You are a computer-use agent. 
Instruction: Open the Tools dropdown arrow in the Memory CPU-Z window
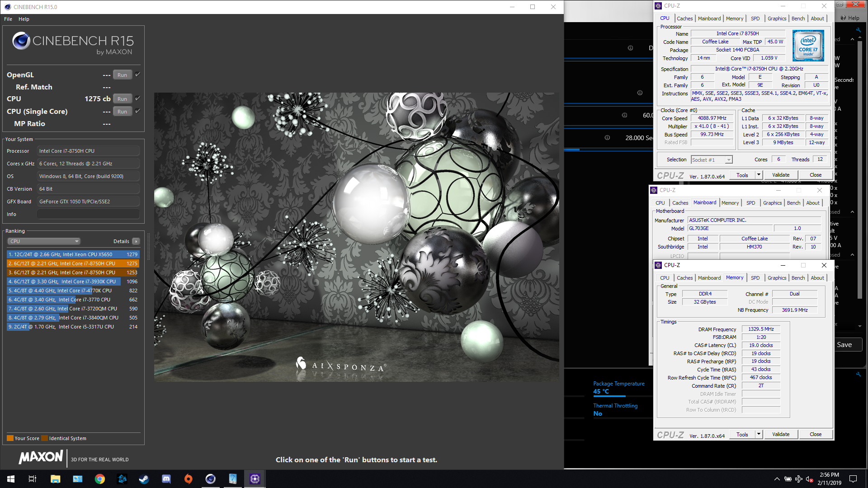pos(759,434)
